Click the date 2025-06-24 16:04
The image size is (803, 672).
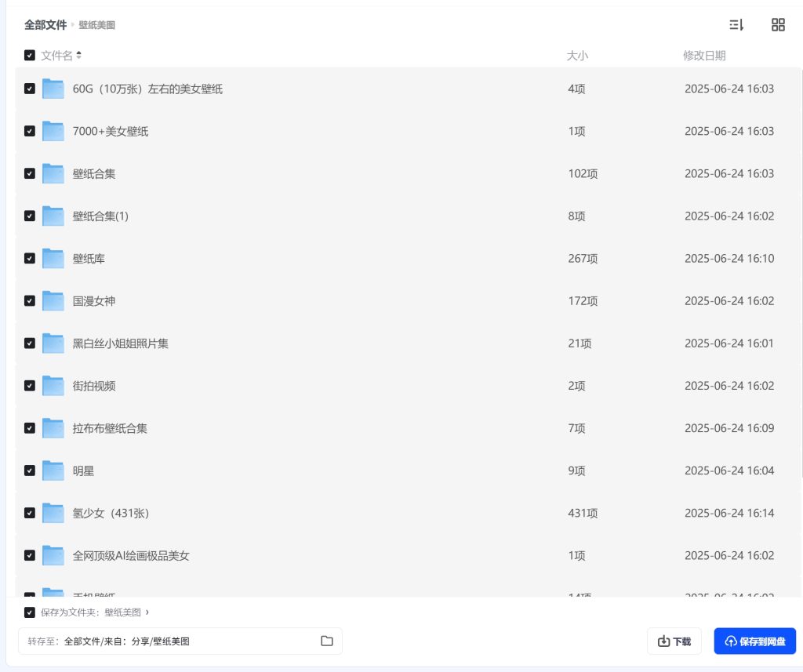729,470
